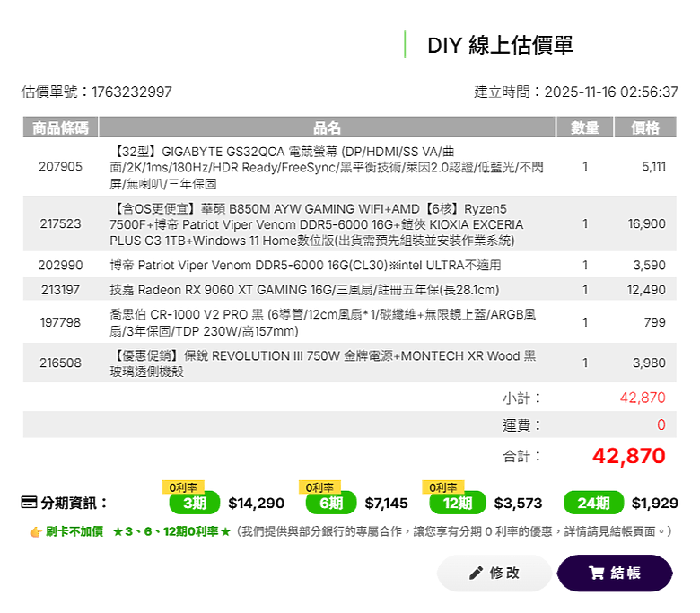The width and height of the screenshot is (700, 613).
Task: Click the 品名 column header
Action: pos(327,127)
